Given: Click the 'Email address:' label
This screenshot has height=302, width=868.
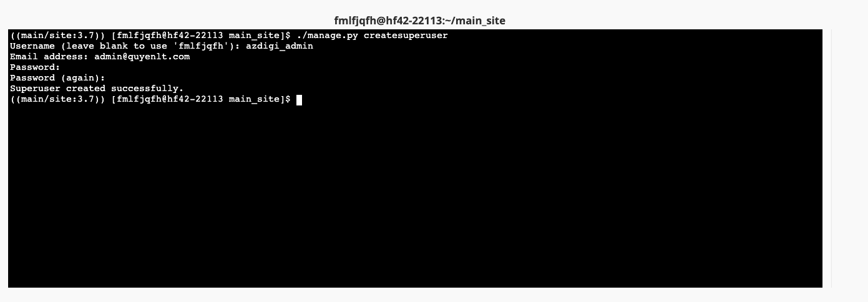Looking at the screenshot, I should [49, 57].
